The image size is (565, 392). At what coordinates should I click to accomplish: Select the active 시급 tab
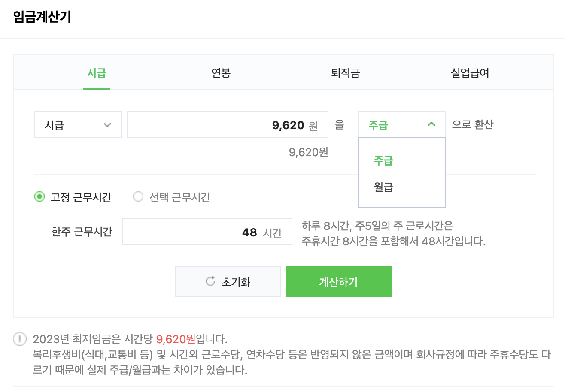(96, 73)
